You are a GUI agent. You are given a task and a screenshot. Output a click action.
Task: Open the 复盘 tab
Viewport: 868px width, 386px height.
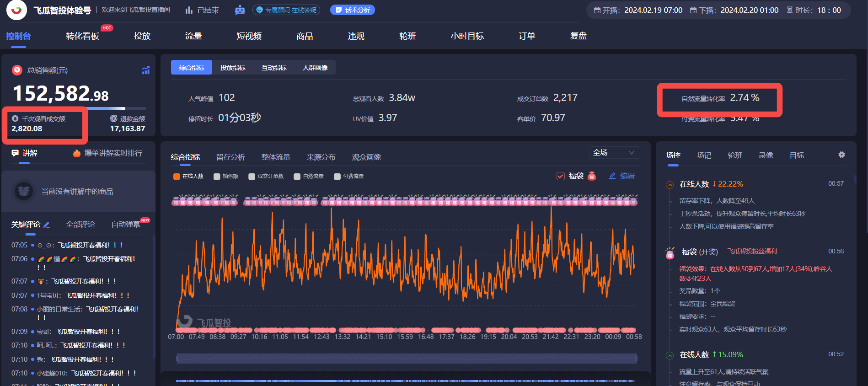[x=578, y=36]
